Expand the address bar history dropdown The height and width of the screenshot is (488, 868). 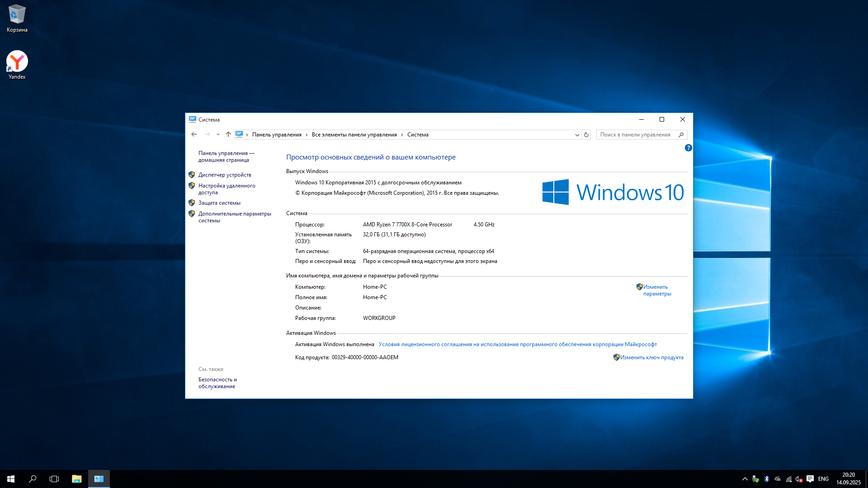pyautogui.click(x=577, y=135)
